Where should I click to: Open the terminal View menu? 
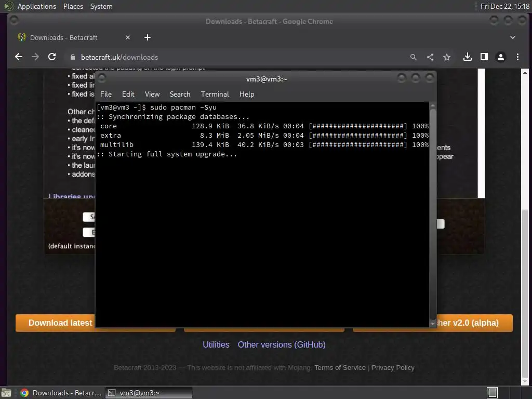coord(152,94)
